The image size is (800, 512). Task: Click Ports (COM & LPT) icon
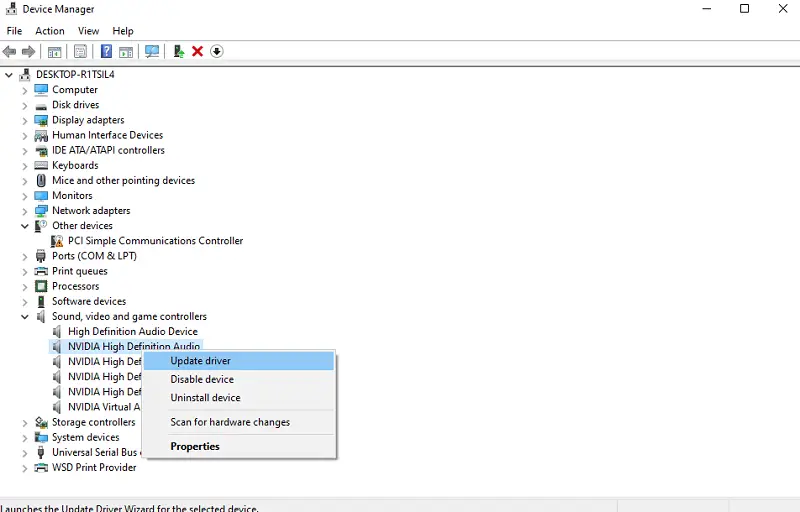[41, 256]
